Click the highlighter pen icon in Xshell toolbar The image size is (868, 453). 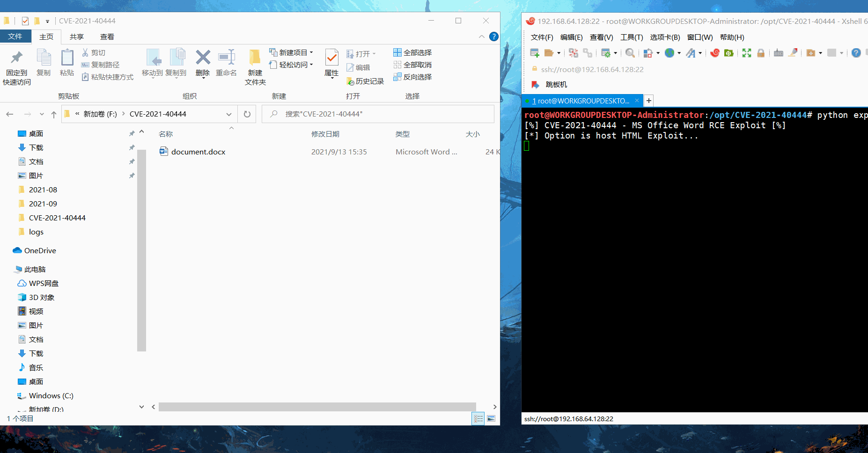tap(793, 53)
